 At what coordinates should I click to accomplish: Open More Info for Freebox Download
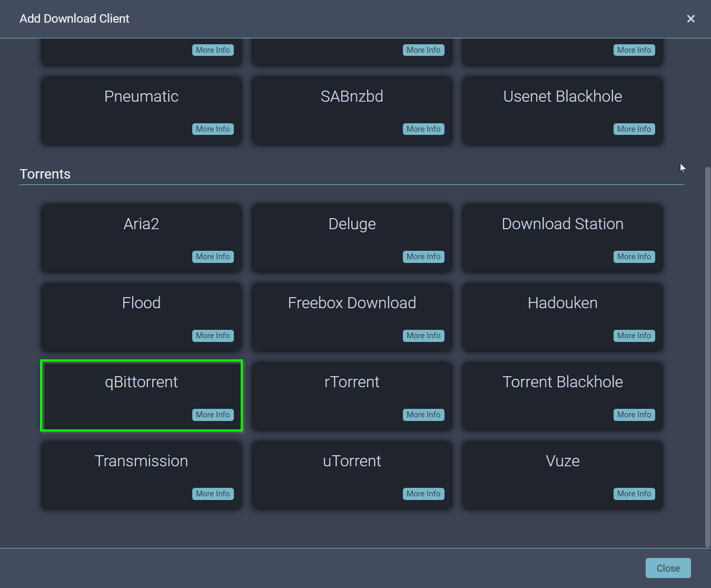coord(423,336)
